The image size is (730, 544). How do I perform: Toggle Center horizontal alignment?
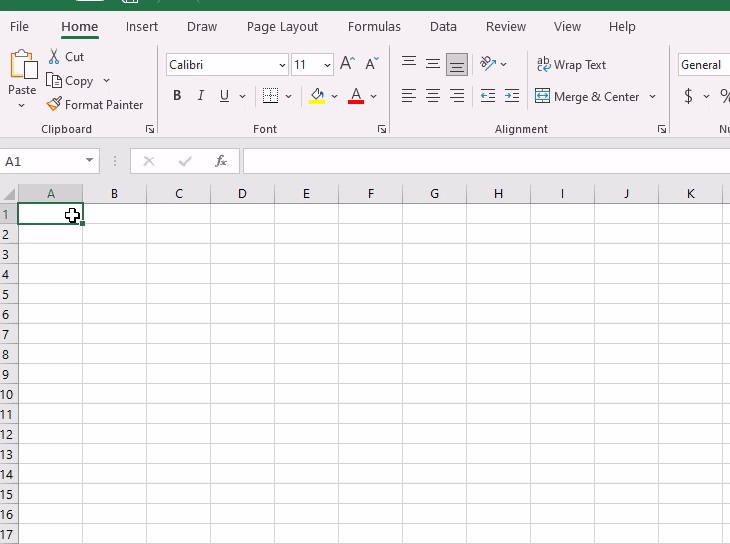(x=433, y=96)
